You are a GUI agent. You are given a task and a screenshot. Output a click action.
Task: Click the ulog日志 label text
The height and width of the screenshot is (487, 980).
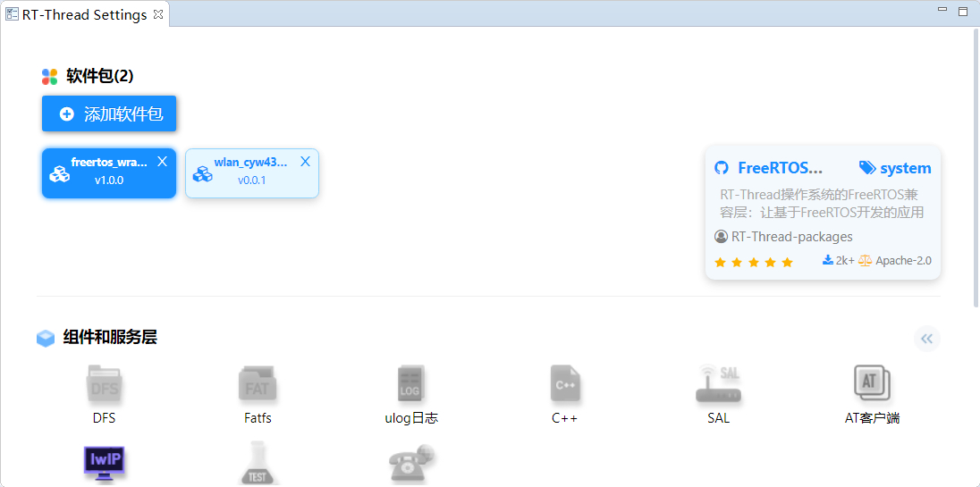click(x=411, y=418)
